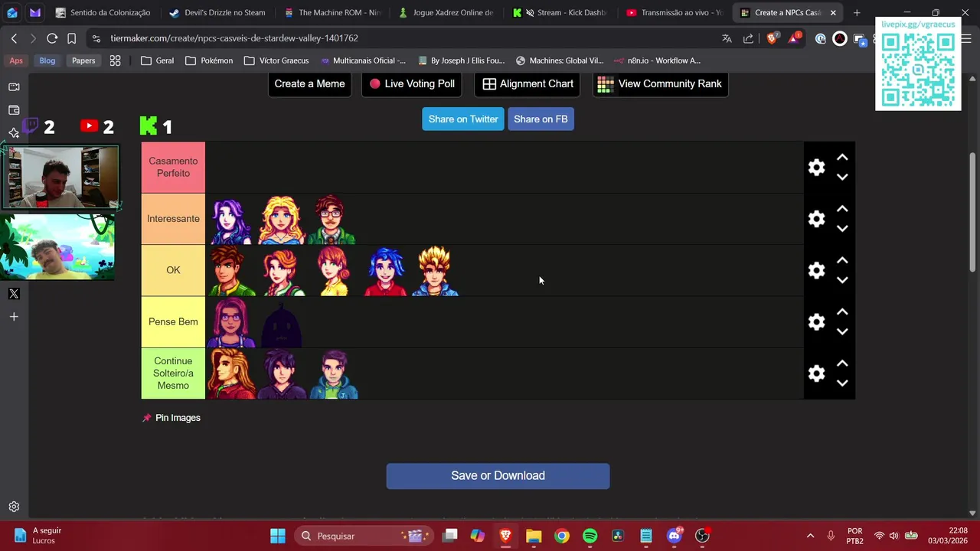Viewport: 980px width, 551px height.
Task: Open sidebar settings gear at bottom
Action: tap(14, 507)
